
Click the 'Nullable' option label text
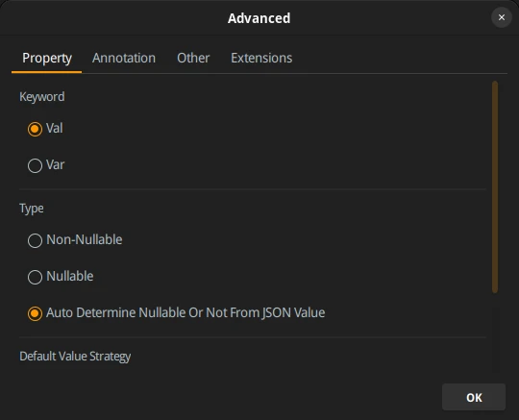pyautogui.click(x=70, y=276)
